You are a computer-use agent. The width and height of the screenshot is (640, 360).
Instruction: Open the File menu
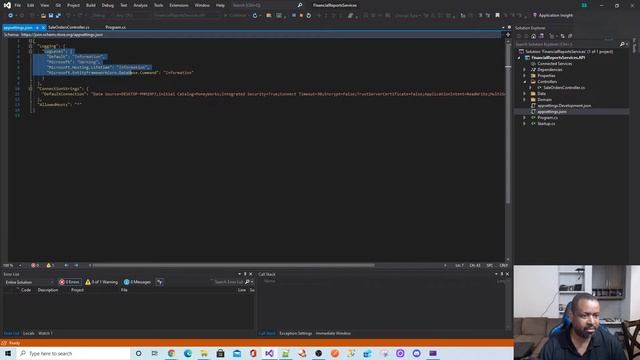tap(18, 5)
